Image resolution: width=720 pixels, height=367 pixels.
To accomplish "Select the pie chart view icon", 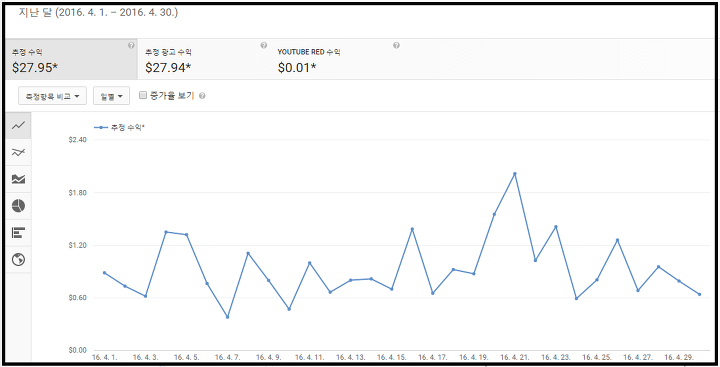I will click(x=18, y=206).
